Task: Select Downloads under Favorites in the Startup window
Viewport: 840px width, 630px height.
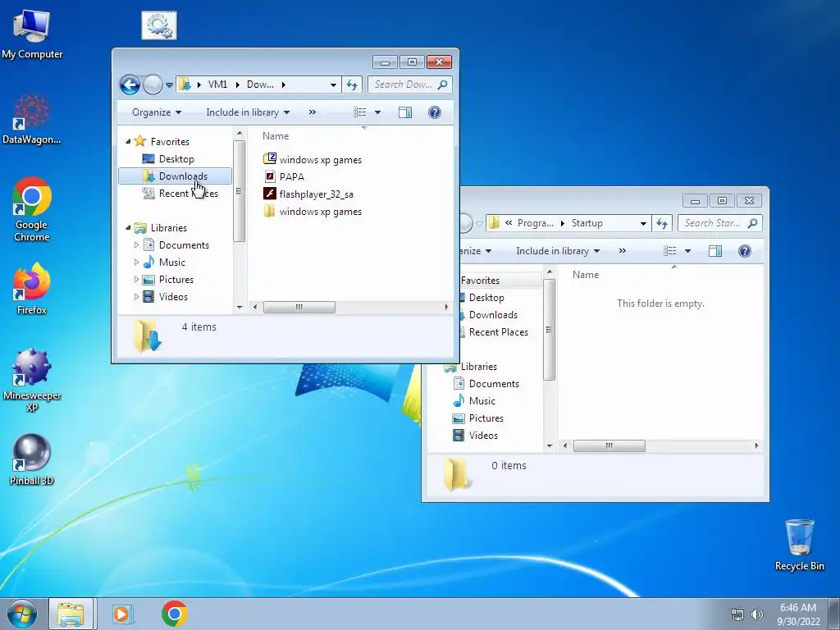Action: (x=493, y=315)
